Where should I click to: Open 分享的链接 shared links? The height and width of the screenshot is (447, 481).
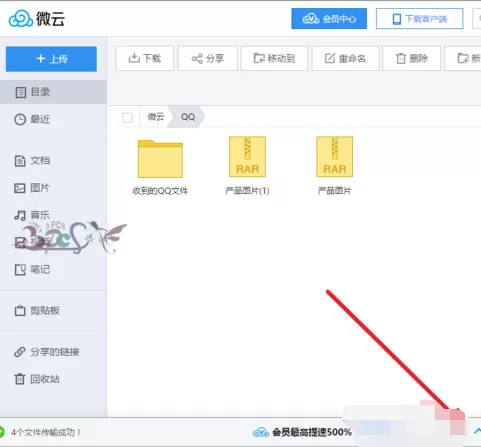[53, 352]
